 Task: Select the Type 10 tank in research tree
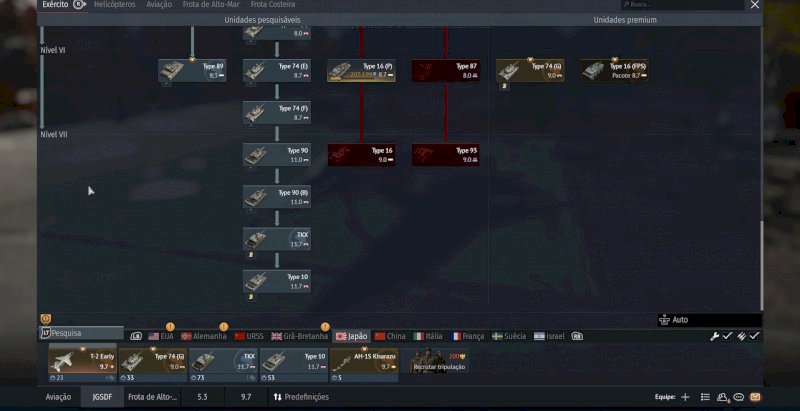coord(277,281)
